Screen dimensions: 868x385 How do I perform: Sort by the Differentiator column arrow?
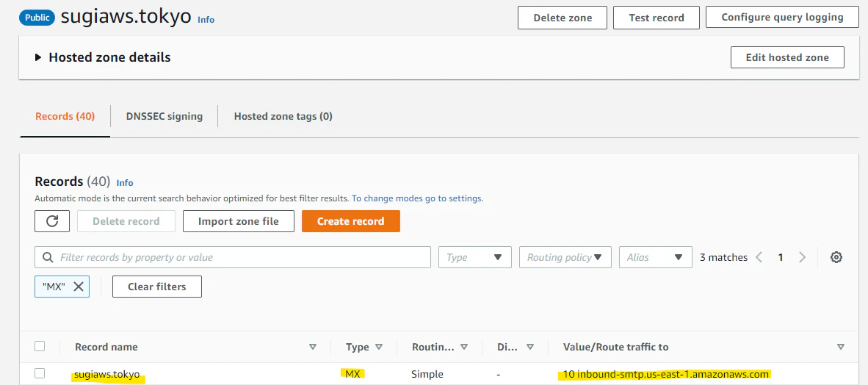point(529,347)
